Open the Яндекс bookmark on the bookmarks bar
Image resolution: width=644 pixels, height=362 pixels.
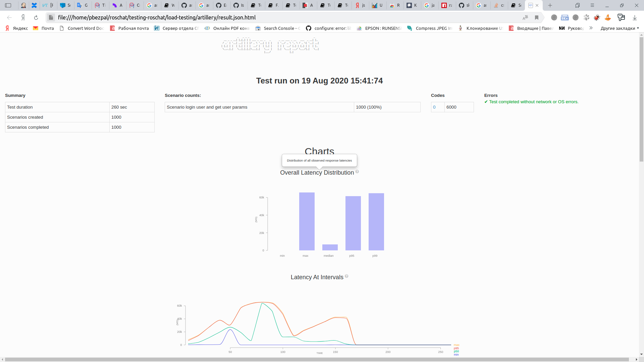coord(16,28)
